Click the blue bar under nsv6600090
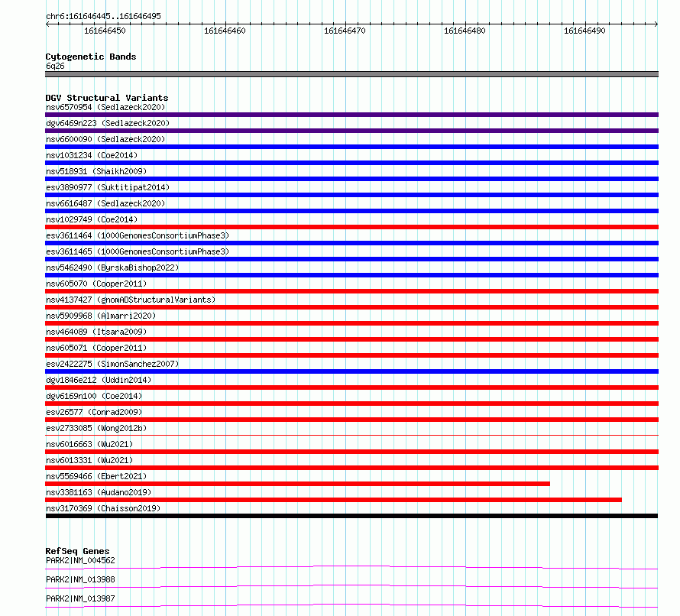 pos(351,147)
